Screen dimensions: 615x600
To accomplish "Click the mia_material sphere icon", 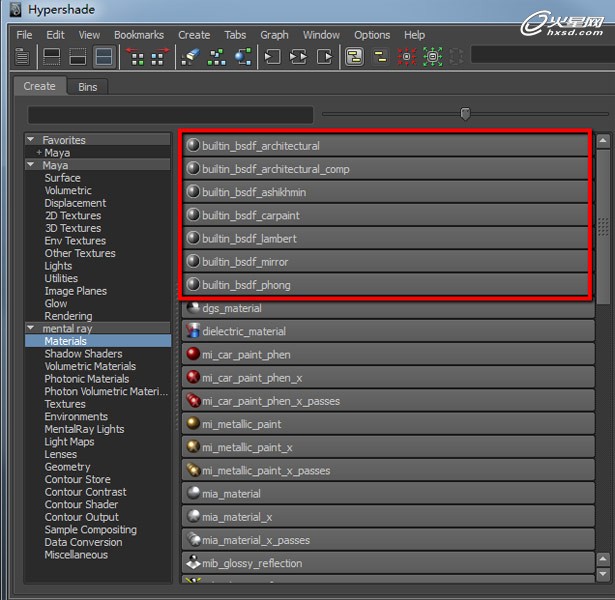I will [193, 493].
